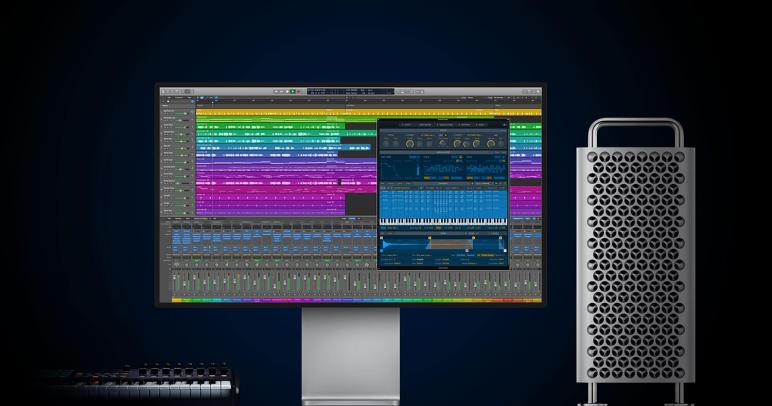The width and height of the screenshot is (772, 406).
Task: Start playback with the green Play button
Action: [292, 92]
